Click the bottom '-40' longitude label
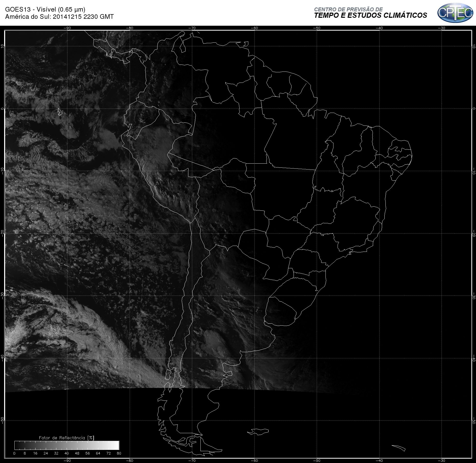The height and width of the screenshot is (463, 476). pos(379,460)
